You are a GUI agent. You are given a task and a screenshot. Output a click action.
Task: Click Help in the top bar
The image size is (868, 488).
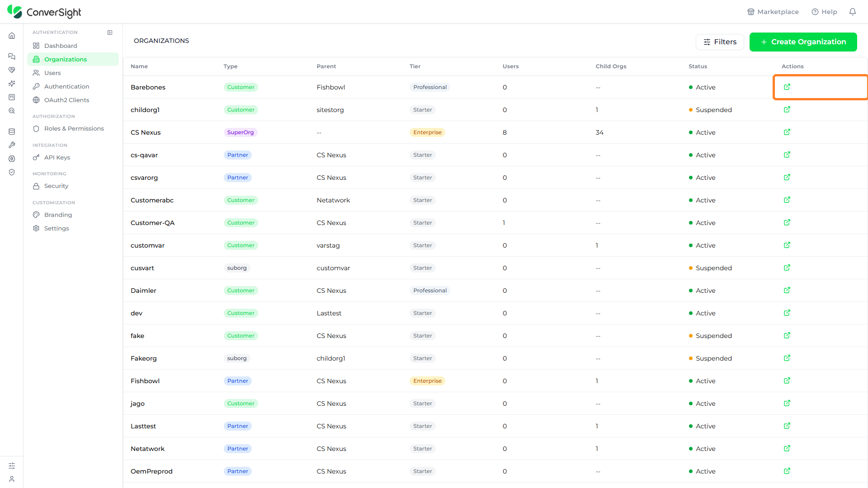point(824,12)
